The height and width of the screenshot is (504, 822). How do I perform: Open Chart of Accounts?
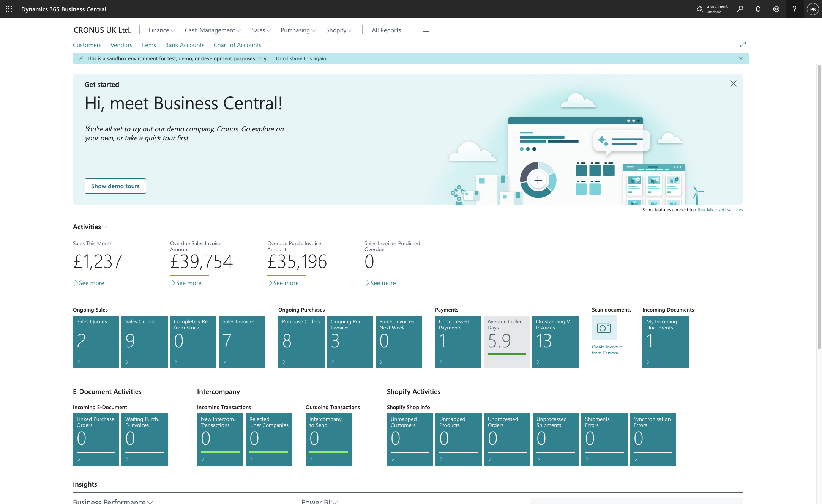coord(237,45)
